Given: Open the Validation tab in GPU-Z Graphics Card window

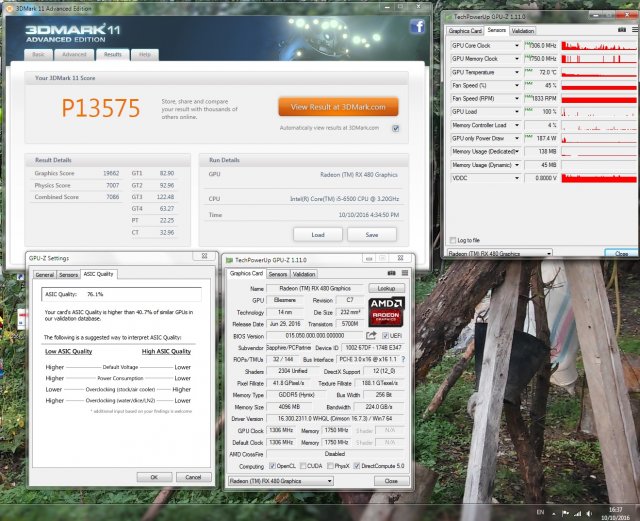Looking at the screenshot, I should 304,274.
